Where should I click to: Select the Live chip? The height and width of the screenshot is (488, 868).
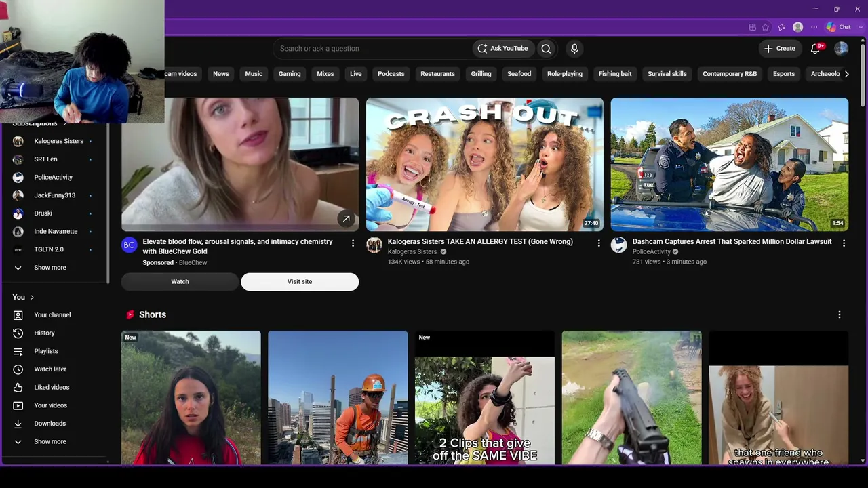356,74
